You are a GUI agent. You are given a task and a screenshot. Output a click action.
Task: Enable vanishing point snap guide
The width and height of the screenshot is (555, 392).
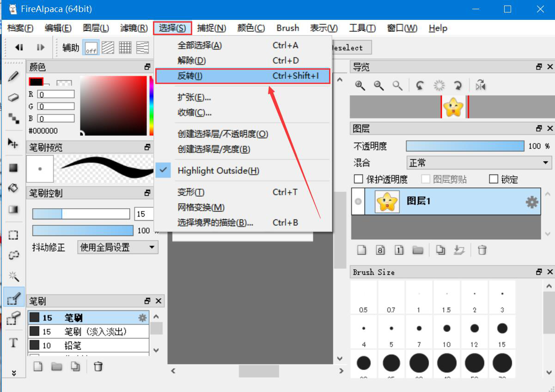click(143, 48)
